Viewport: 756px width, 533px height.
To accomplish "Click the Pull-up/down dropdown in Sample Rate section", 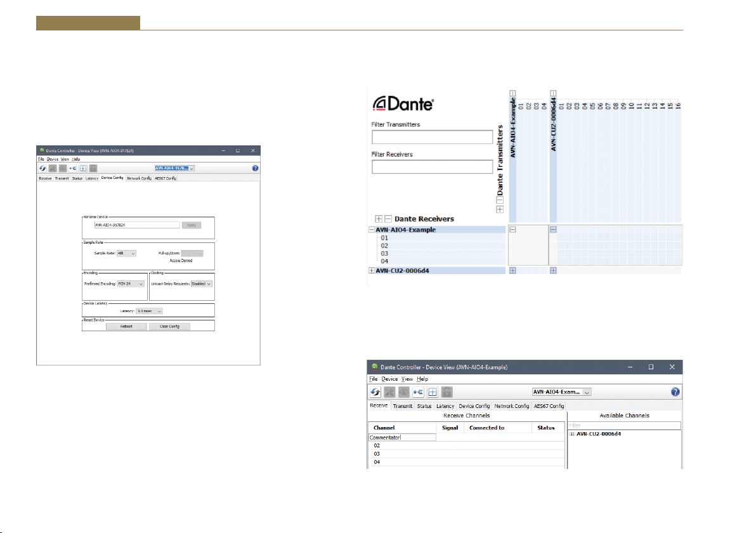I will pos(192,253).
